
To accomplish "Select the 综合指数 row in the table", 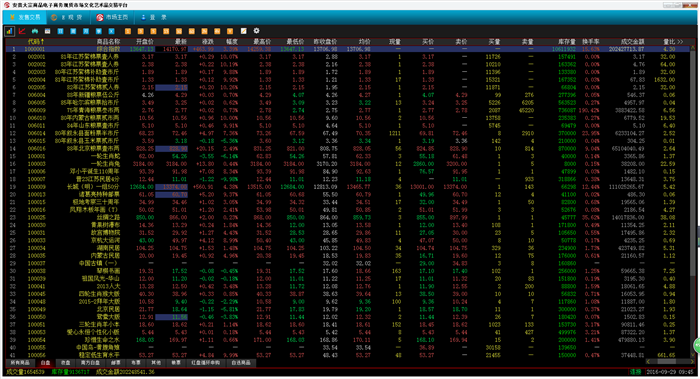I will (x=348, y=49).
